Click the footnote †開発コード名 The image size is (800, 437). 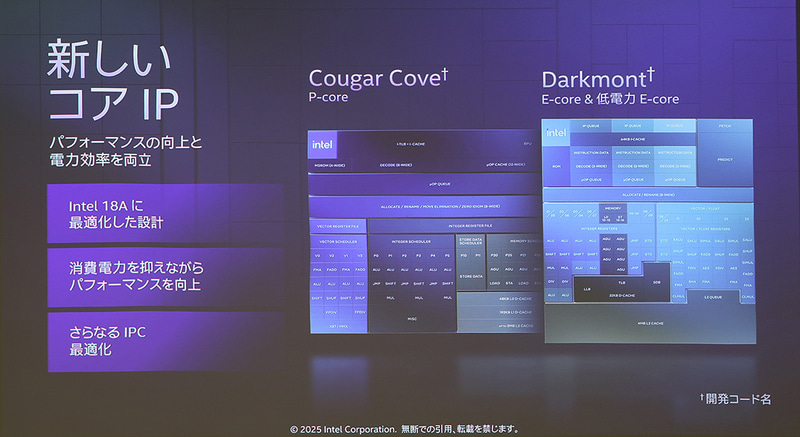click(x=735, y=399)
